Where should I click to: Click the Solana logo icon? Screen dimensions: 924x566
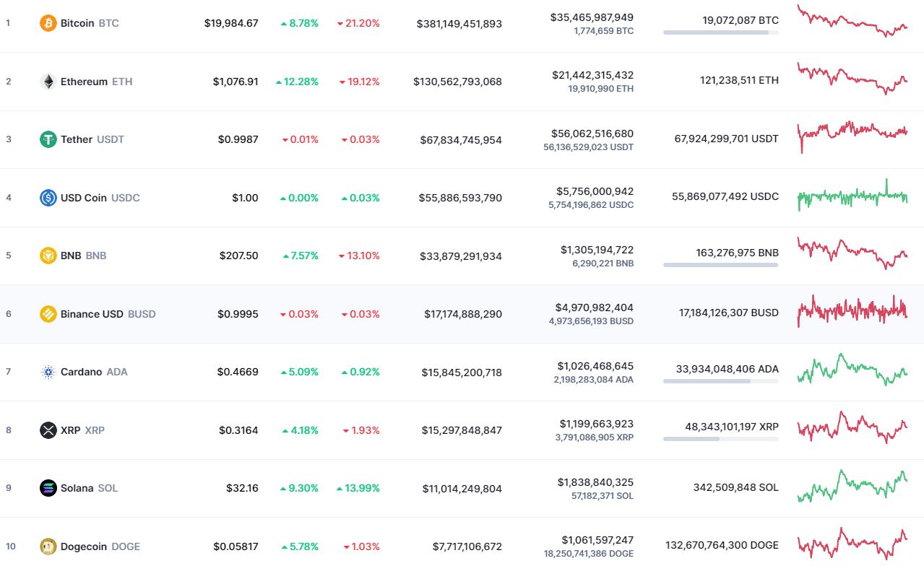point(48,488)
